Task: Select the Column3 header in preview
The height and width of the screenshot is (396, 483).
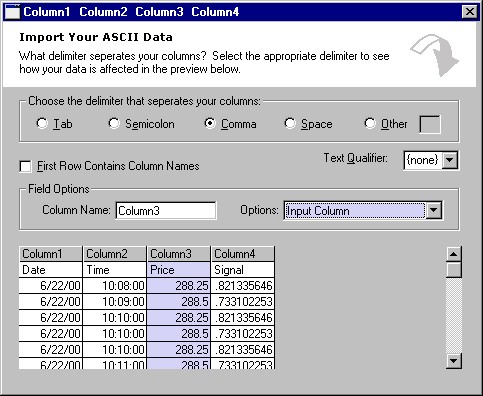Action: click(179, 254)
